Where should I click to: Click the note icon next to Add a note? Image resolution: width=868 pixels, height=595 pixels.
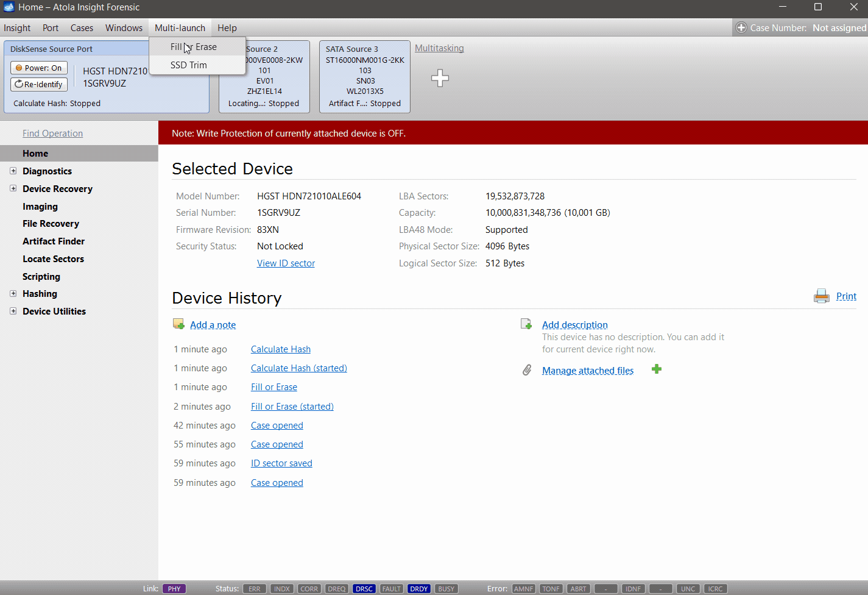coord(178,324)
